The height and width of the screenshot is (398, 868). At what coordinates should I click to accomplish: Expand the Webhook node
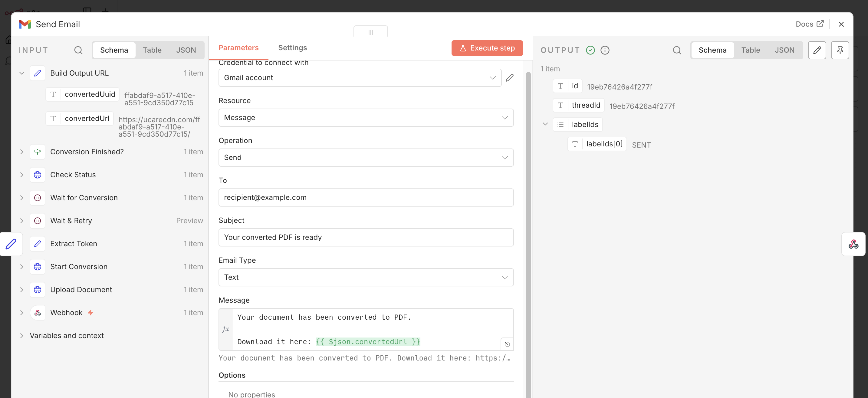tap(21, 312)
